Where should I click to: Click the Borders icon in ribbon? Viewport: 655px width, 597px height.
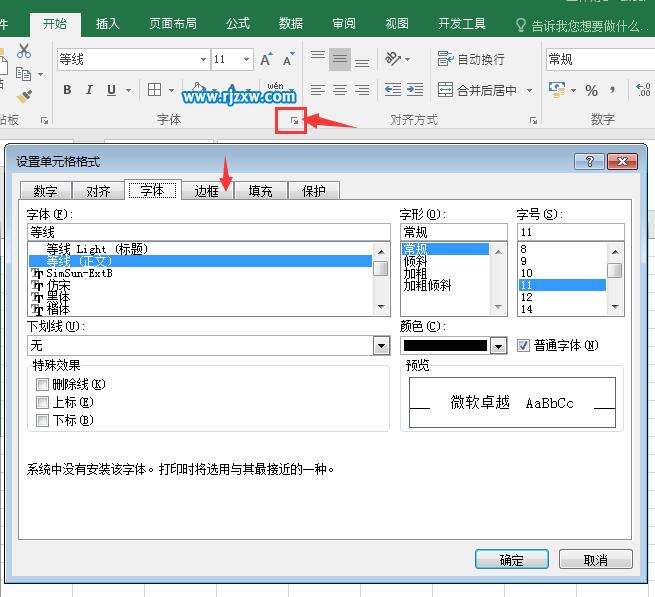click(154, 89)
